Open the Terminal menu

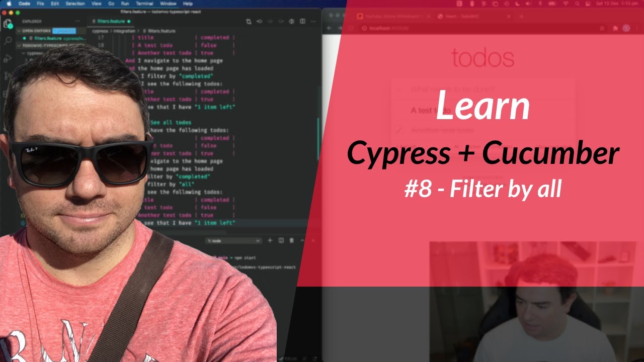click(x=144, y=4)
